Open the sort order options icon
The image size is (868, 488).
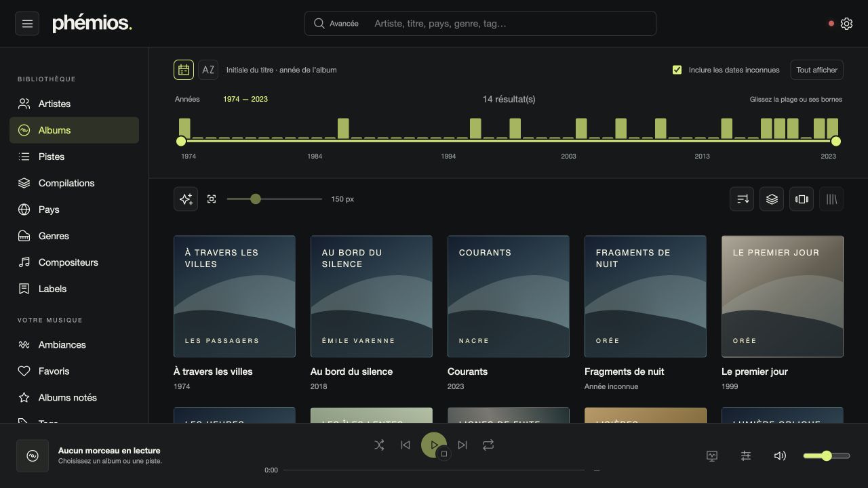(x=743, y=199)
